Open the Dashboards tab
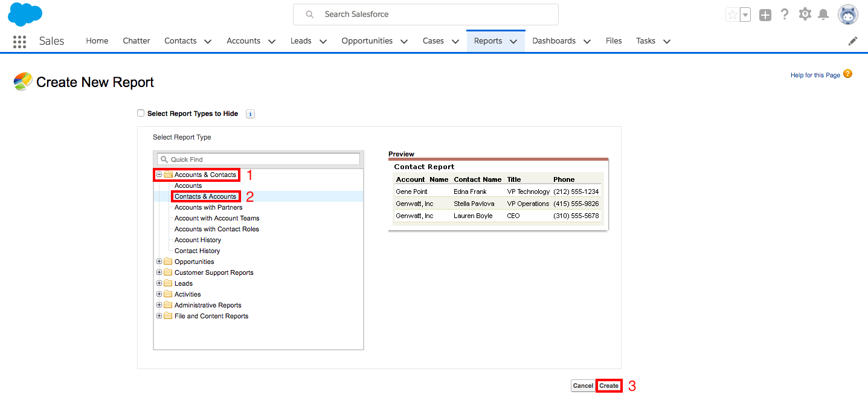The height and width of the screenshot is (415, 868). pyautogui.click(x=554, y=41)
